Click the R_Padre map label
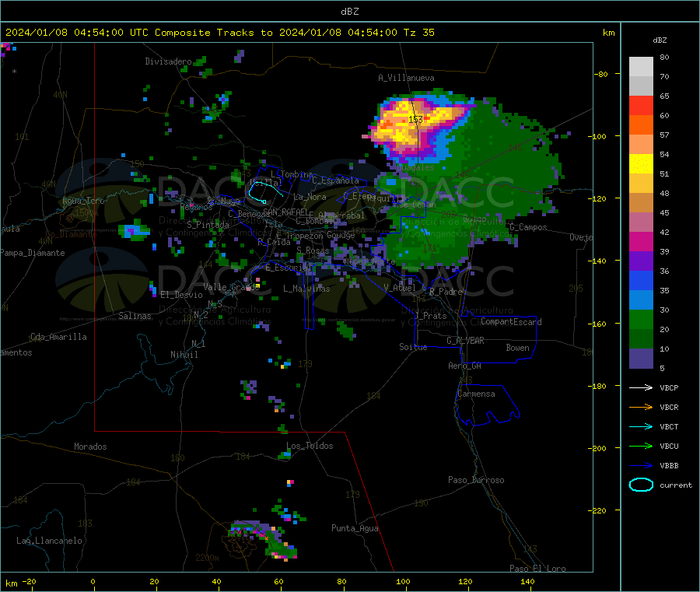The width and height of the screenshot is (700, 592). [x=446, y=292]
